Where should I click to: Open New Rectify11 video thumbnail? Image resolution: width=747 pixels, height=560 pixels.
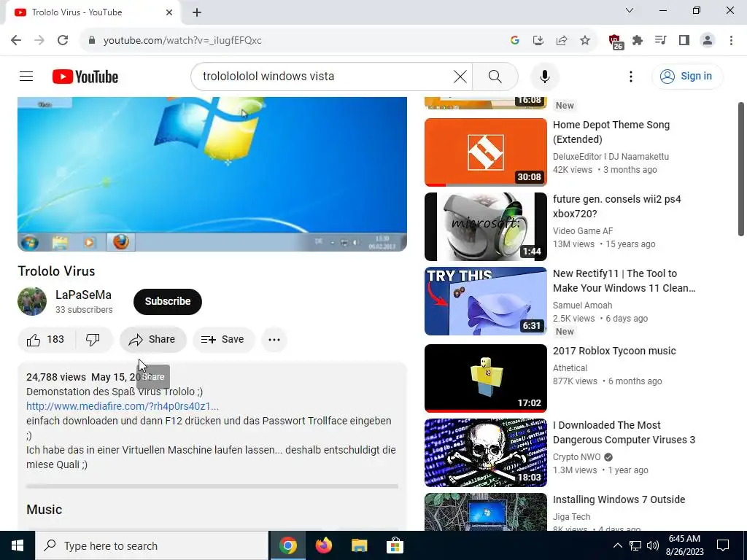[485, 301]
